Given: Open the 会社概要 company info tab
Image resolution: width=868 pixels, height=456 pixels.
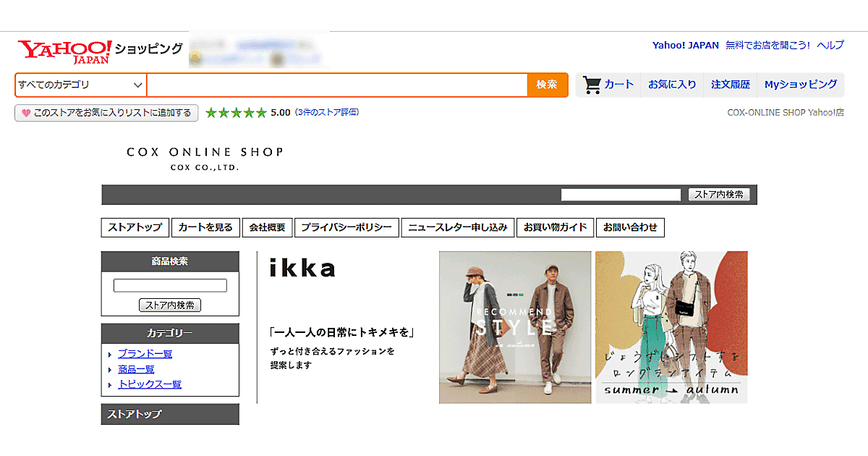Looking at the screenshot, I should pyautogui.click(x=268, y=227).
